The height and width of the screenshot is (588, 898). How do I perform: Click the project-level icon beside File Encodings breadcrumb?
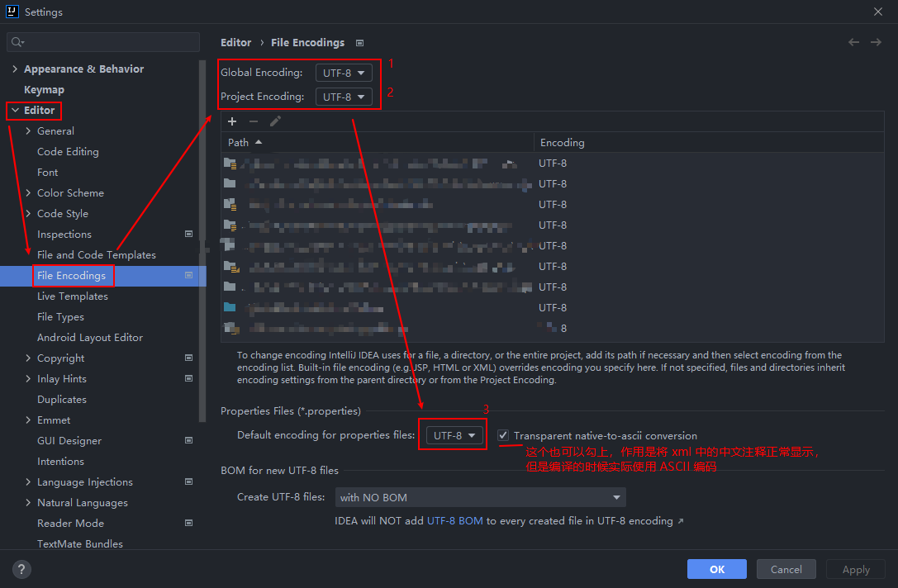(359, 43)
